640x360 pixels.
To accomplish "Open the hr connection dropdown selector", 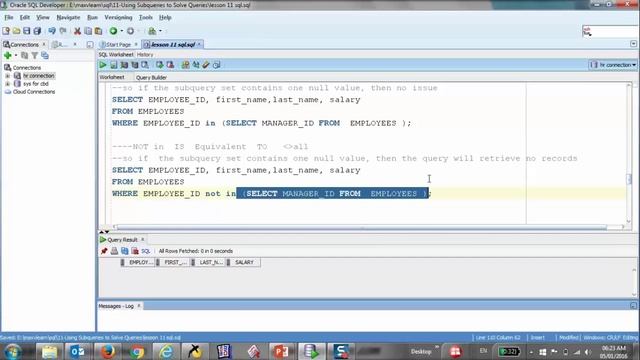I will (613, 65).
